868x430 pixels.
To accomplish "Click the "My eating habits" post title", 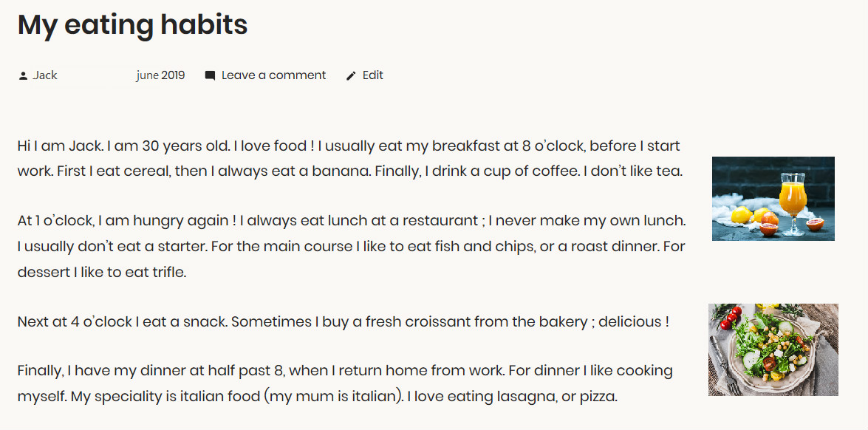I will coord(132,25).
